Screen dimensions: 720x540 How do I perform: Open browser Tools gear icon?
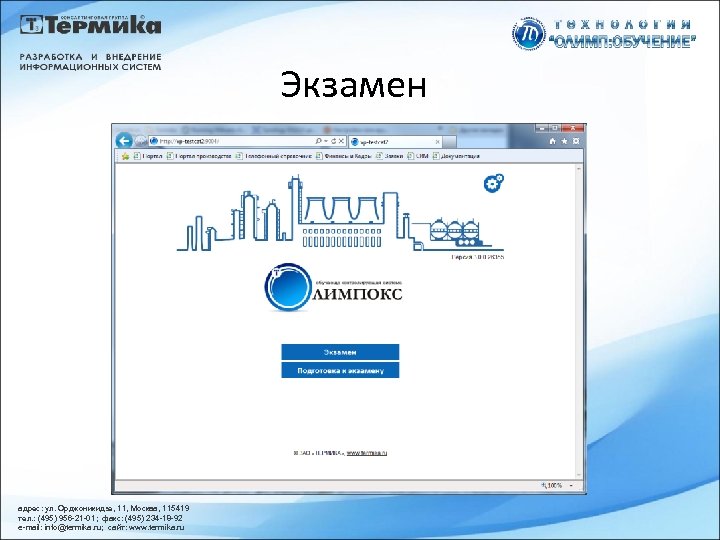click(576, 141)
